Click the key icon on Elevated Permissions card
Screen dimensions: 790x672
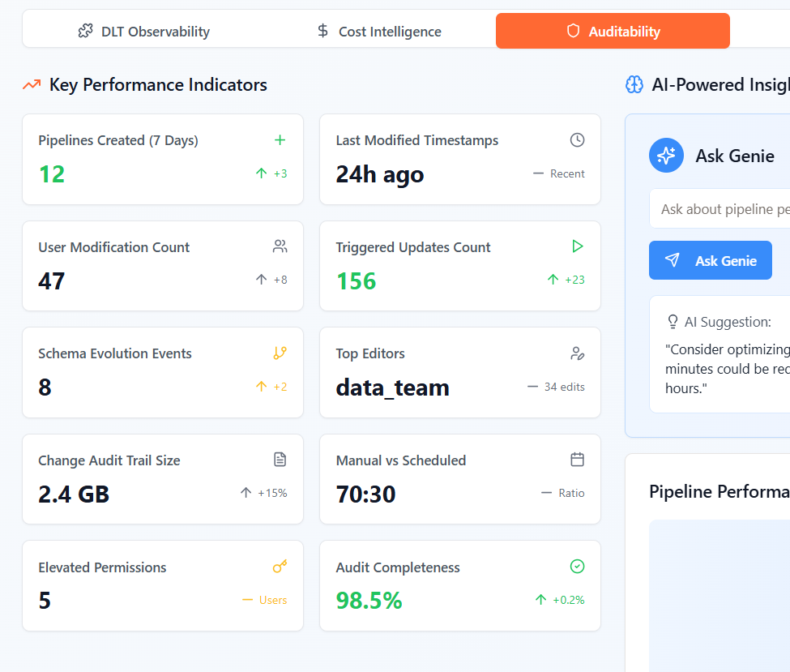(x=280, y=567)
